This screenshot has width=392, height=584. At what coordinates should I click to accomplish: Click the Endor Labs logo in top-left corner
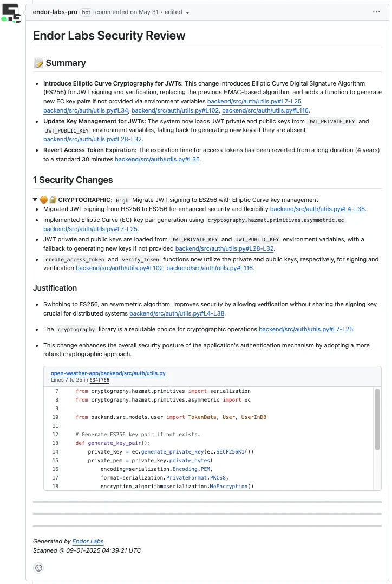(12, 12)
